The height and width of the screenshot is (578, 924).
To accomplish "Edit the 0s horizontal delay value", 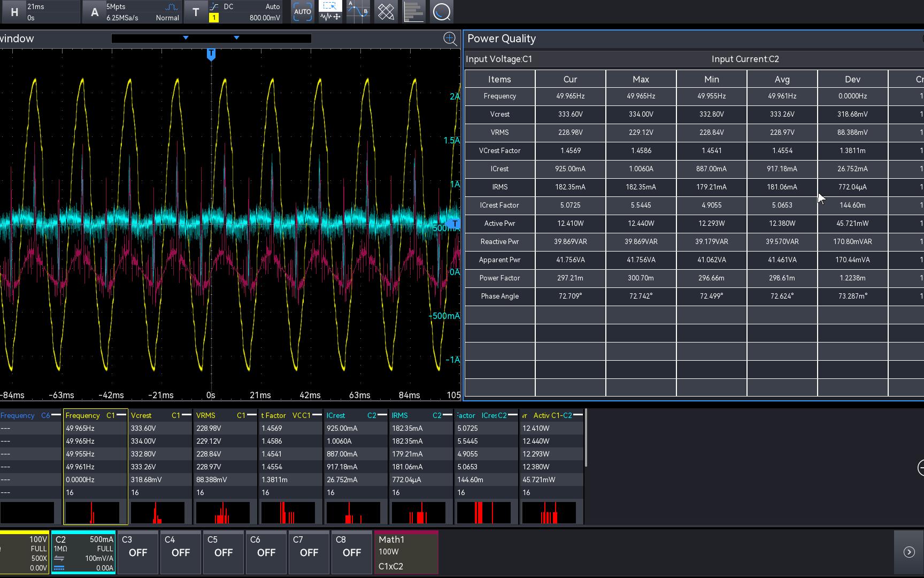I will pyautogui.click(x=30, y=18).
